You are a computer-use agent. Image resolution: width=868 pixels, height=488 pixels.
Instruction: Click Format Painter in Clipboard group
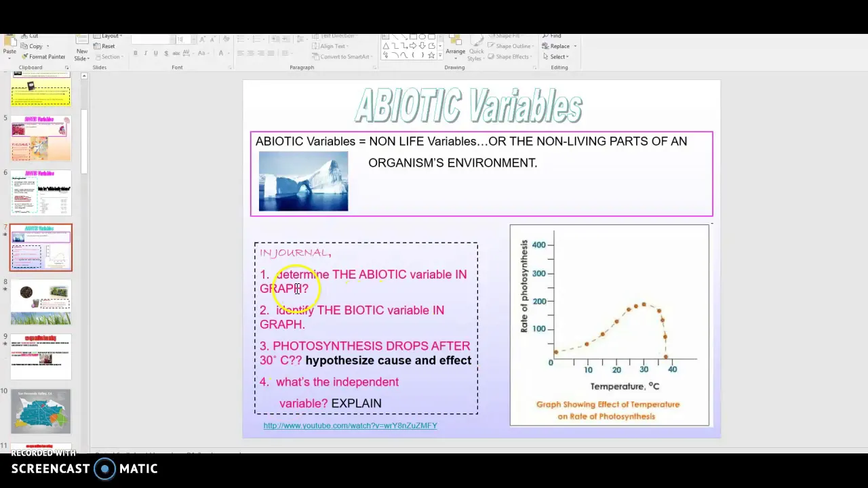click(x=43, y=57)
